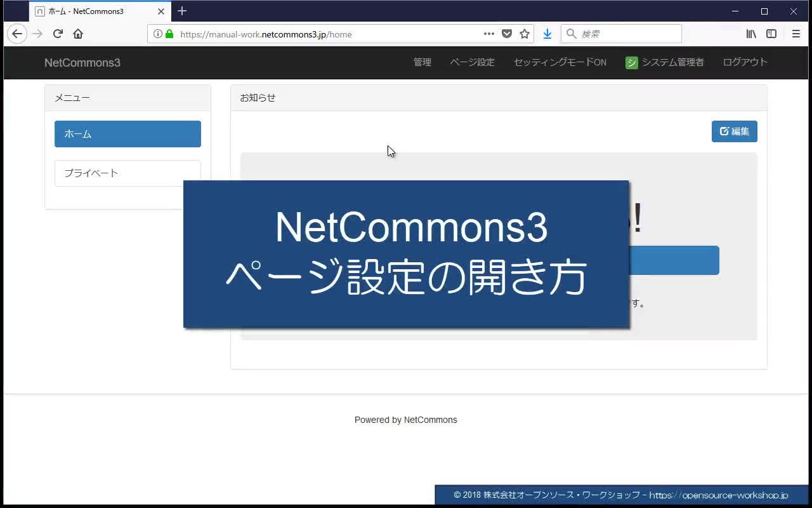
Task: Open the NetCommons3 site title link
Action: (x=82, y=62)
